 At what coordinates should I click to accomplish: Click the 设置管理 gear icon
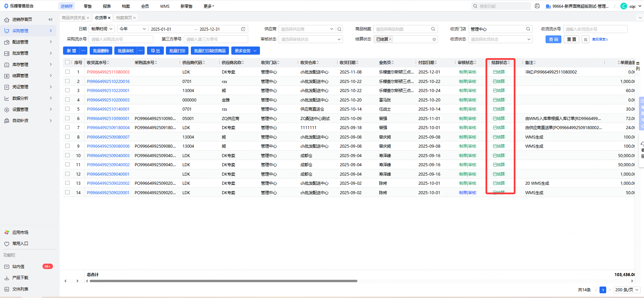point(7,110)
